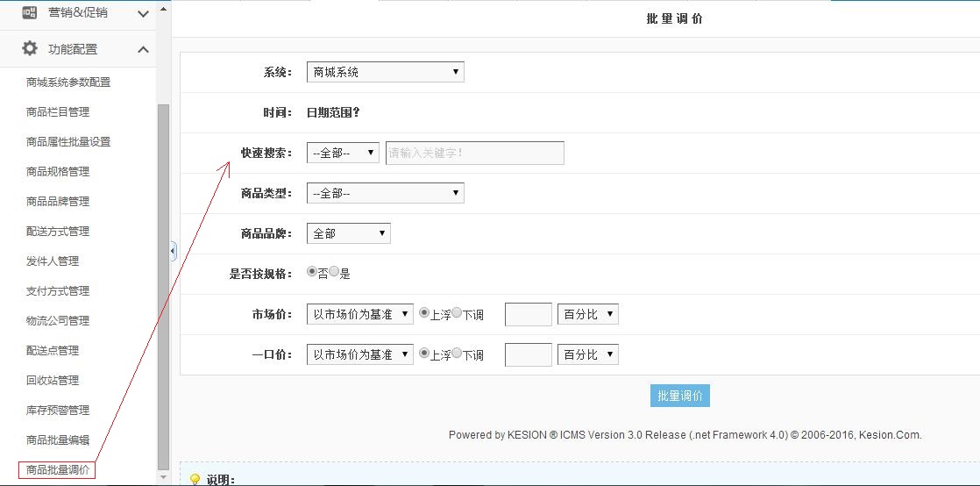Open 商品批量编辑 menu item

(x=58, y=440)
